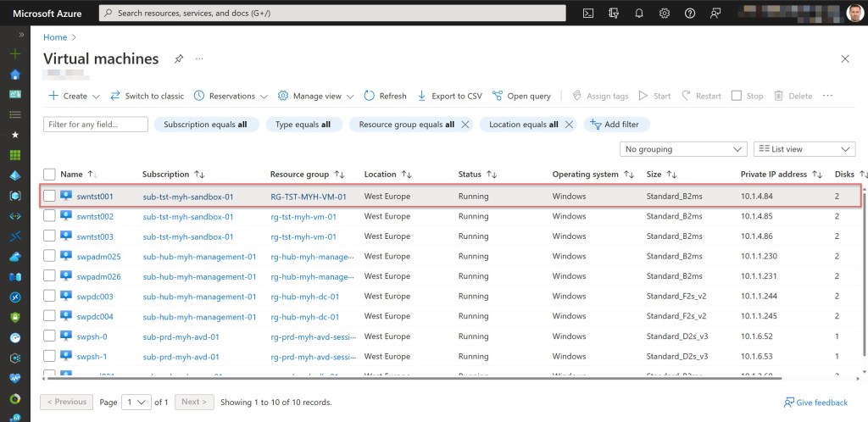The width and height of the screenshot is (868, 422).
Task: Open the swpdc003 virtual machine link
Action: coord(94,297)
